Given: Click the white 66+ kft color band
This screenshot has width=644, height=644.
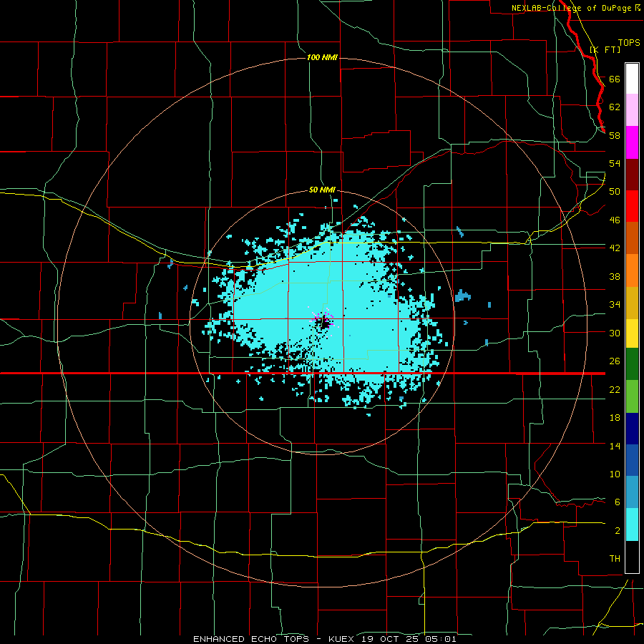Looking at the screenshot, I should 632,79.
